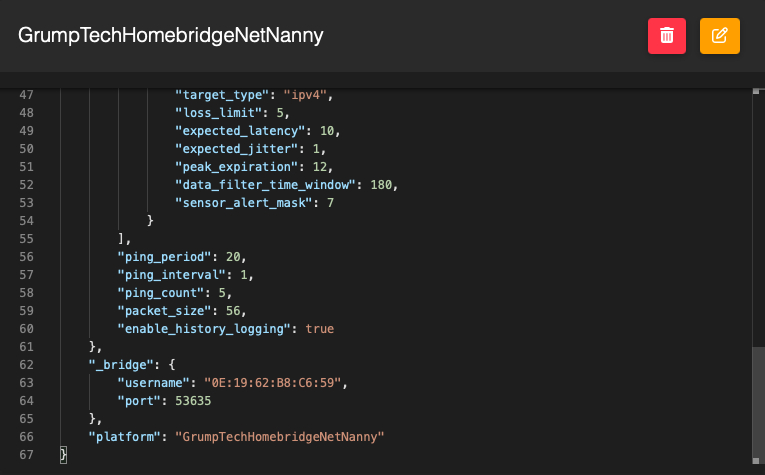Click the sensor_alert_mask value 7

[330, 203]
